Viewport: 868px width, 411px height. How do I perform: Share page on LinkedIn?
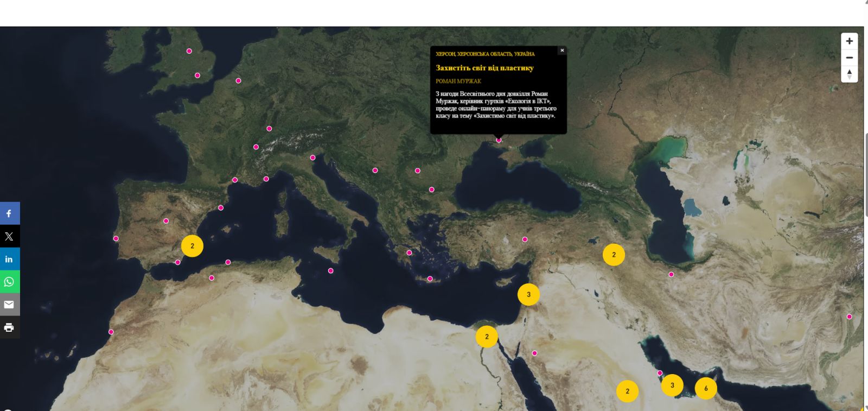[x=9, y=259]
